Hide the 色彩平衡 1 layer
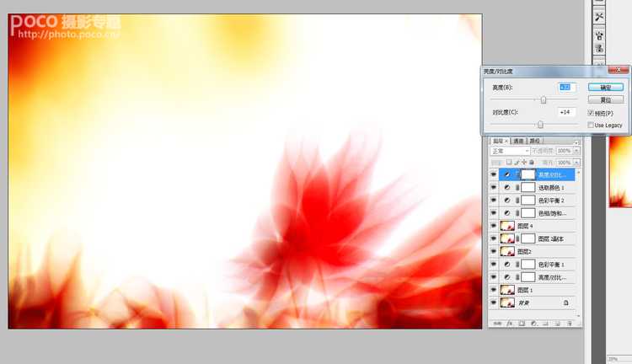Image resolution: width=632 pixels, height=364 pixels. click(493, 265)
